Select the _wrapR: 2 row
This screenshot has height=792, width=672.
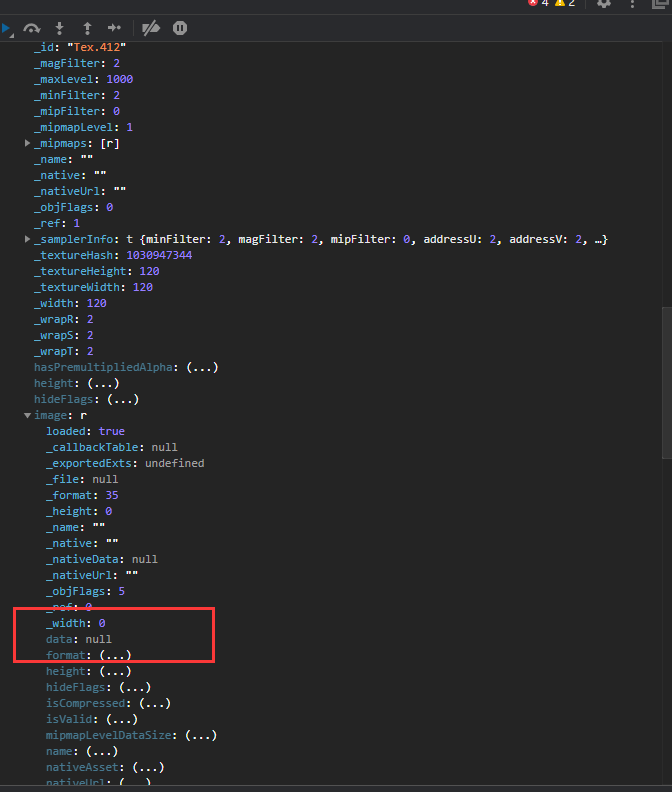[x=64, y=319]
